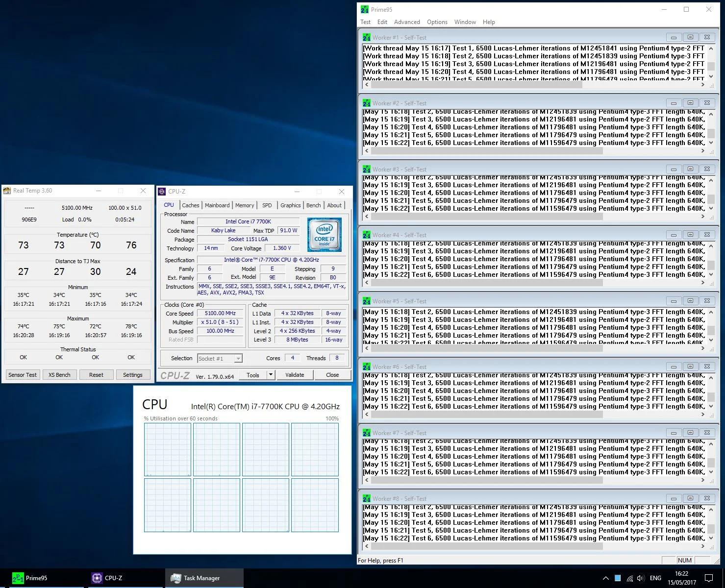This screenshot has width=725, height=588.
Task: Restore the Worker #2 child window
Action: (690, 103)
